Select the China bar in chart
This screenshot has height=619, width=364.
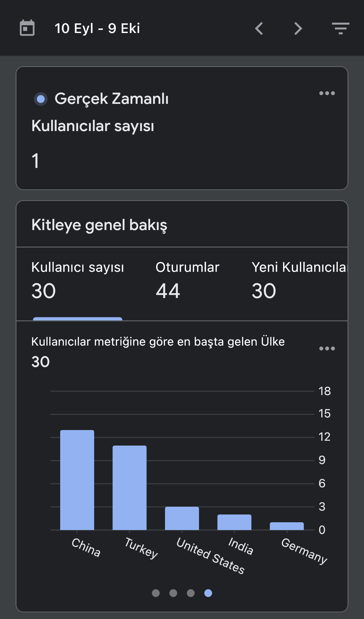point(77,480)
